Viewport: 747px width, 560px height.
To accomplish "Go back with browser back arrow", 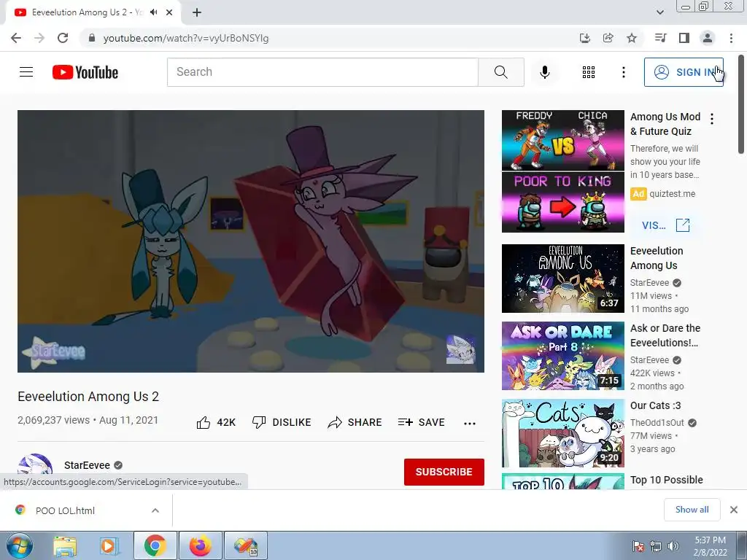I will tap(16, 38).
